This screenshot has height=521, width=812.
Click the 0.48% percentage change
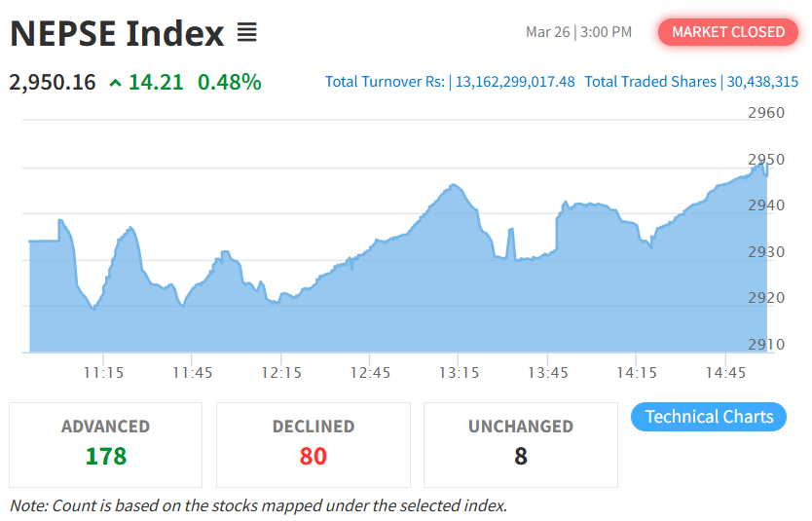coord(230,82)
